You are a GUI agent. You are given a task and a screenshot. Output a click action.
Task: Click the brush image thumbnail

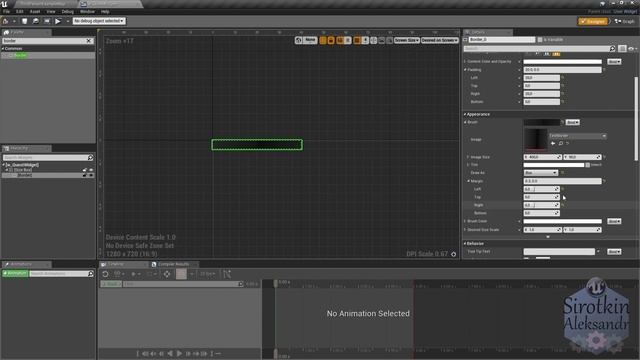(536, 140)
